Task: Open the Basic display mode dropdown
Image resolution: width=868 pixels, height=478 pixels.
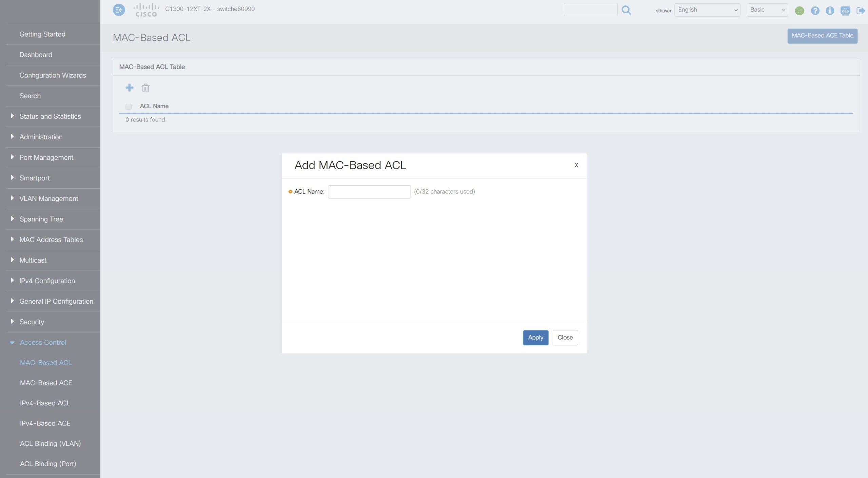Action: click(767, 10)
